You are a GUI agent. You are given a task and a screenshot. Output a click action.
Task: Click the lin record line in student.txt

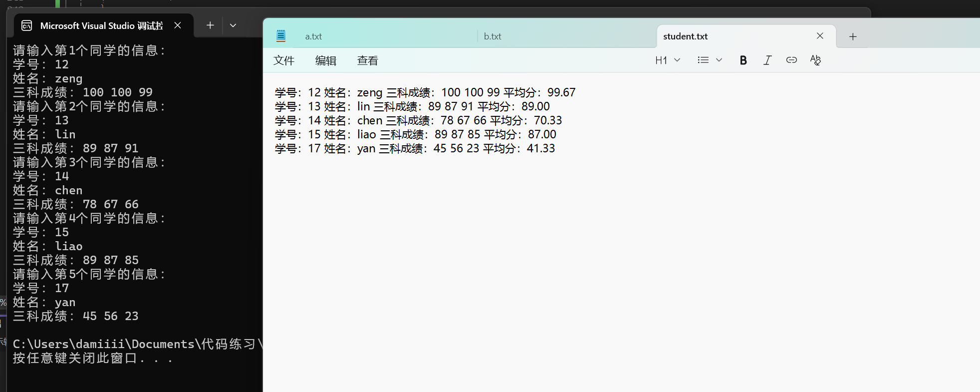[412, 106]
